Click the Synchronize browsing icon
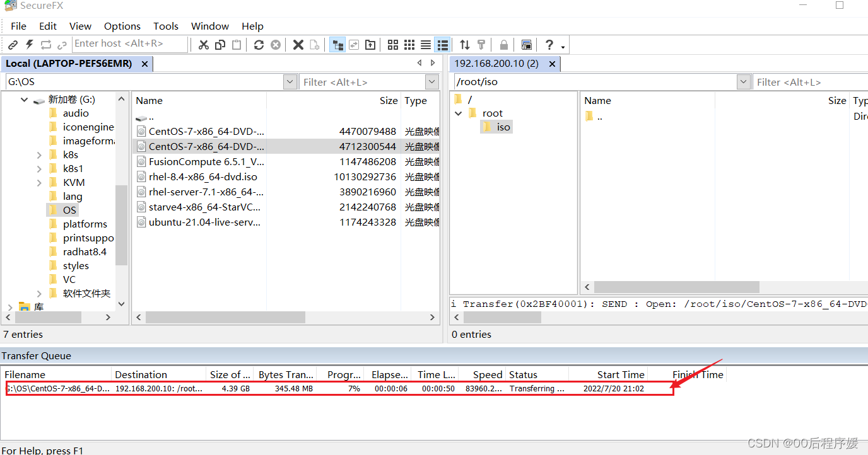 point(354,45)
